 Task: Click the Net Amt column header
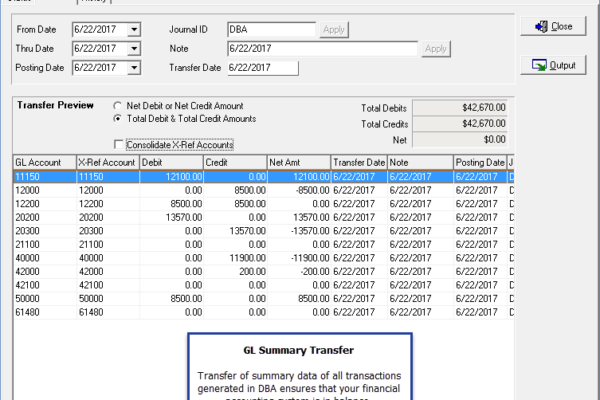(x=298, y=162)
